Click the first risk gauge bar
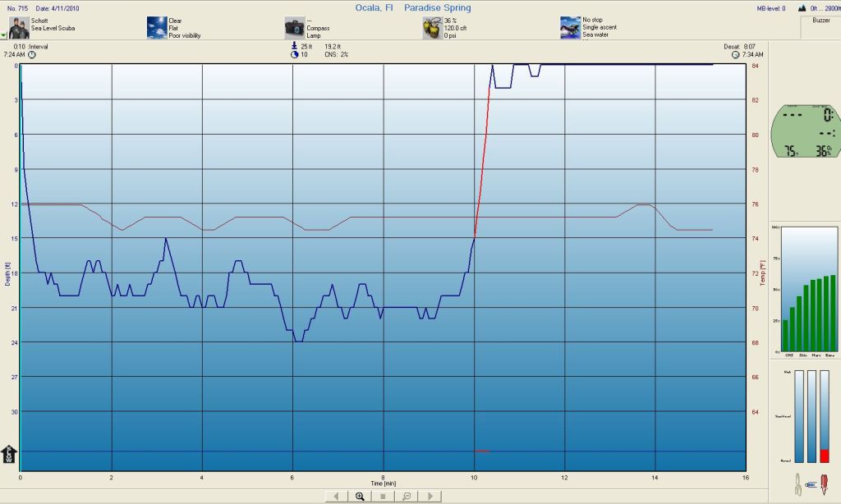Screen dimensions: 841x504 tap(799, 416)
